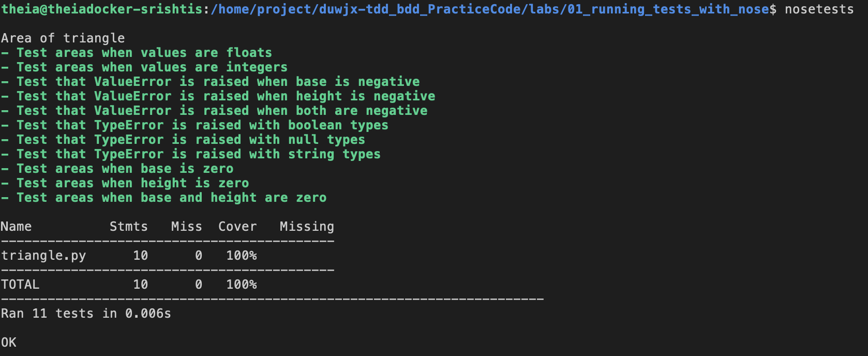Click the TypeError string types test line
This screenshot has width=868, height=356.
click(x=191, y=154)
